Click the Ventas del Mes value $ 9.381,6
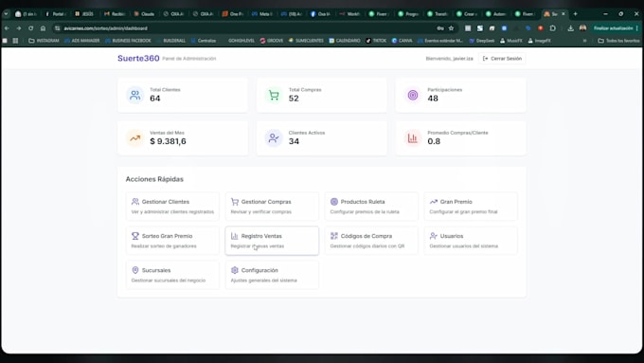This screenshot has width=644, height=363. (x=168, y=141)
